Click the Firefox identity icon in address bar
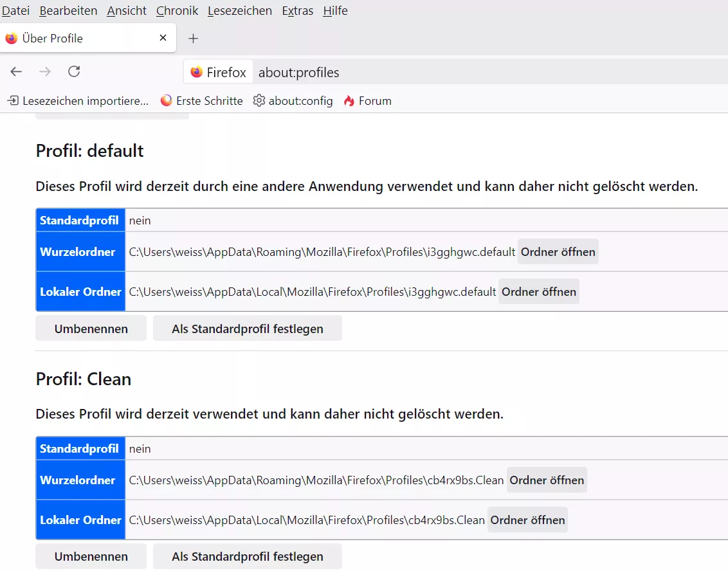The height and width of the screenshot is (571, 728). point(218,72)
